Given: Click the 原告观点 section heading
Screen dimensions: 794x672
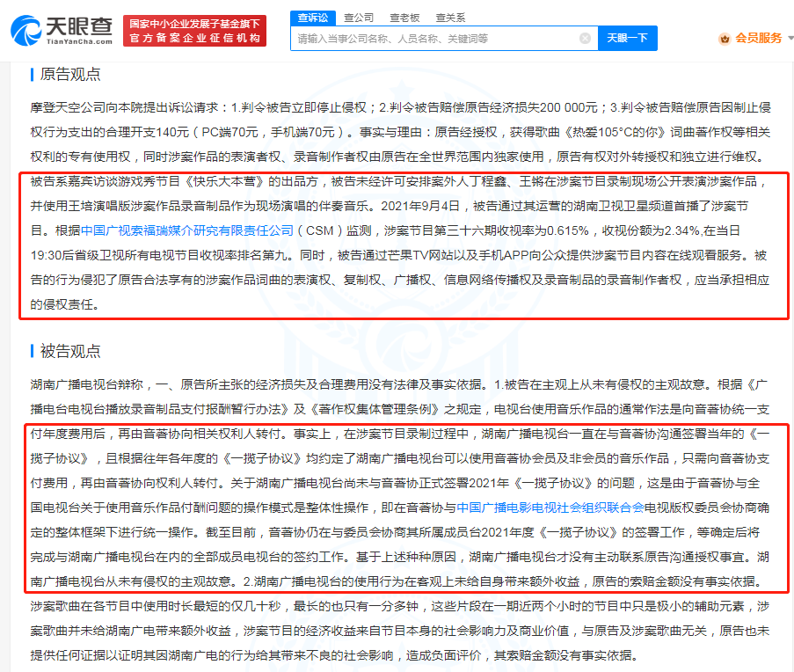Looking at the screenshot, I should [70, 75].
